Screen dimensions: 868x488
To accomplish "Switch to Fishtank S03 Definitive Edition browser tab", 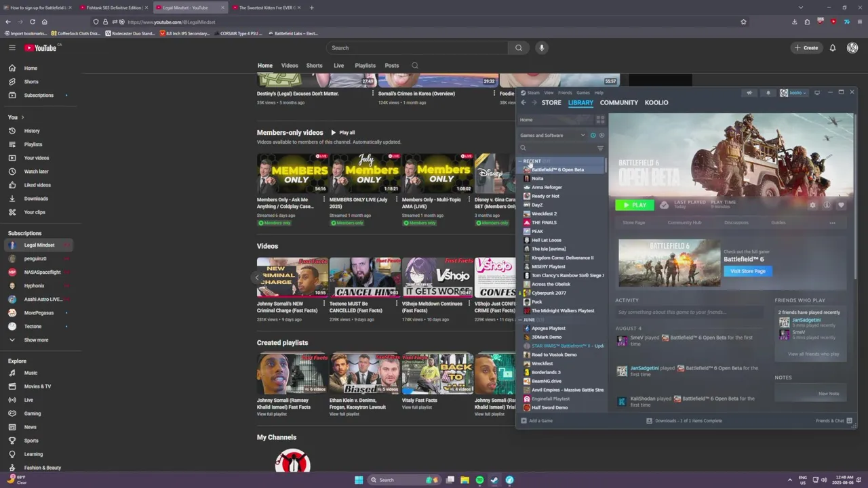I will (x=115, y=7).
